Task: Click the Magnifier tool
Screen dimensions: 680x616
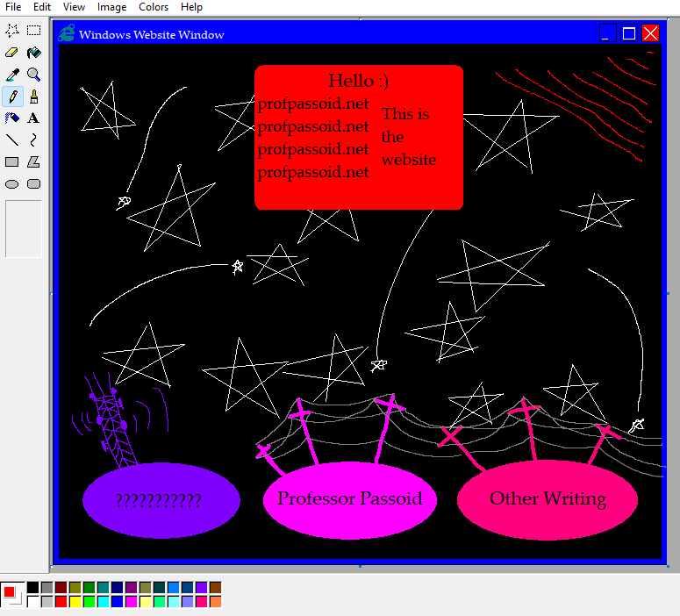Action: 33,75
